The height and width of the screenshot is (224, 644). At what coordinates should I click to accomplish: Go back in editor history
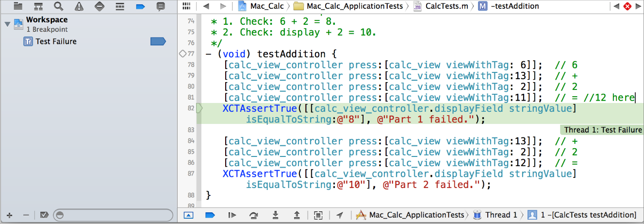(x=206, y=6)
